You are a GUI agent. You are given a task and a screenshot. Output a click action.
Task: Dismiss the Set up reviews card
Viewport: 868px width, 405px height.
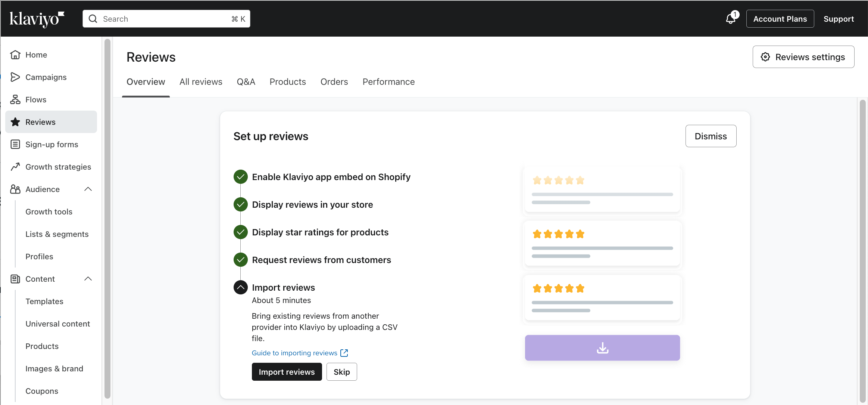pos(711,136)
